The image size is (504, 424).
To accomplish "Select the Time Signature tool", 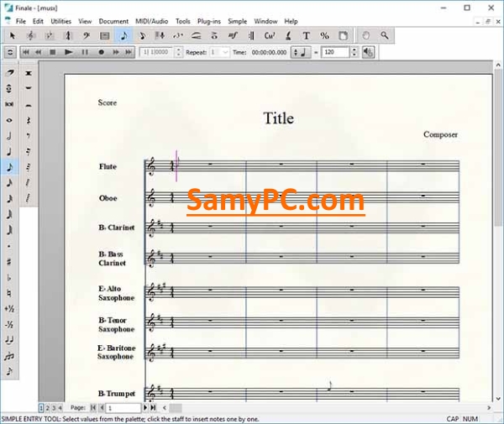I will [x=68, y=35].
